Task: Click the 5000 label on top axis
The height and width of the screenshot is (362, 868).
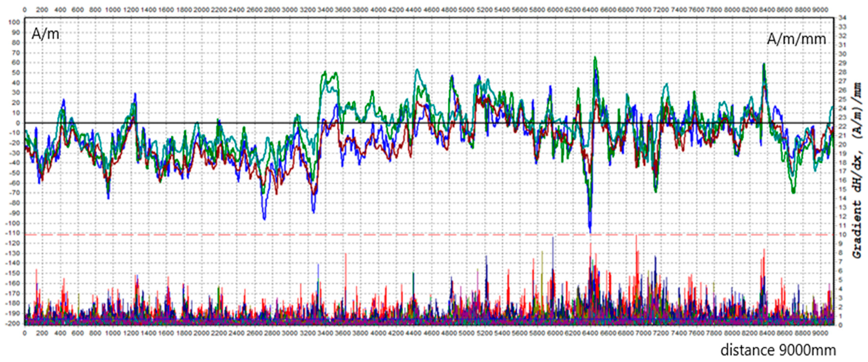Action: pyautogui.click(x=466, y=10)
